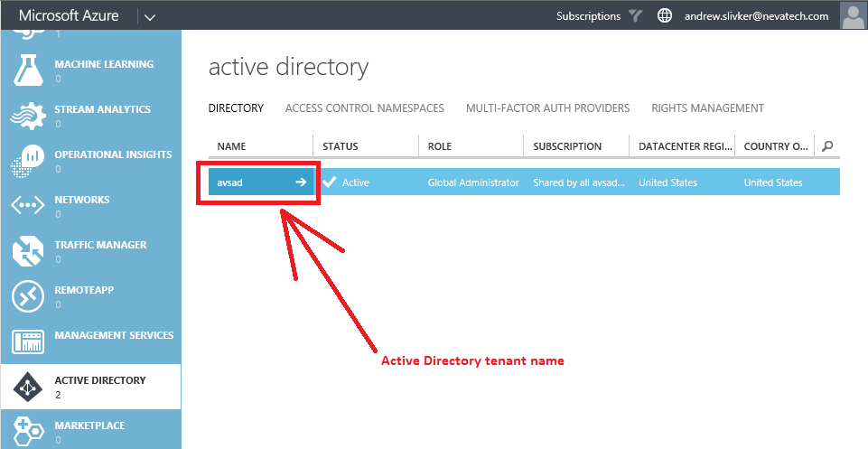
Task: Click the search magnifier in table header
Action: 827,146
